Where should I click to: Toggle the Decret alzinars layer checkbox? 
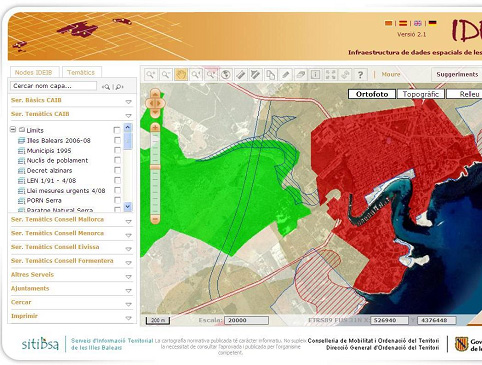[117, 170]
